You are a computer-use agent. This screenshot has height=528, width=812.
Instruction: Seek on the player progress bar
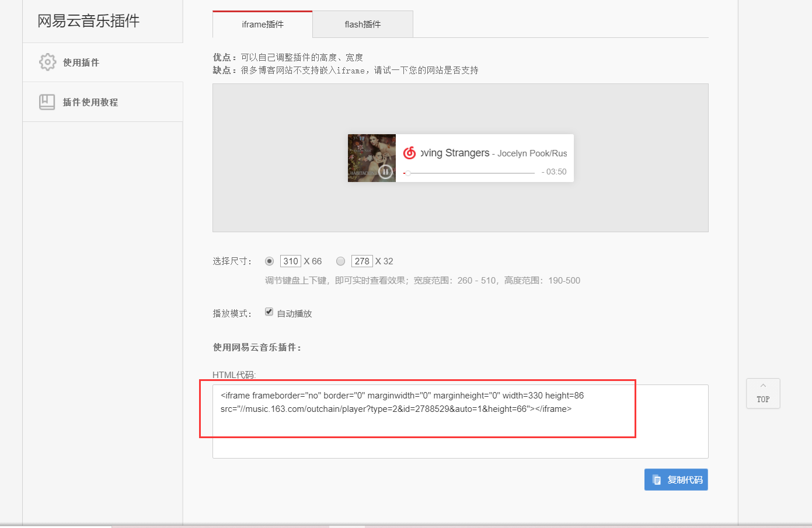click(469, 173)
